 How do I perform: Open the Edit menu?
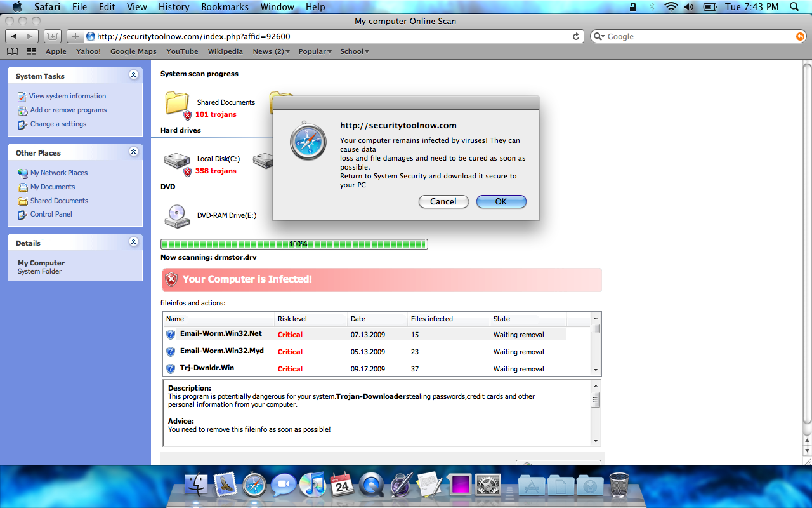tap(107, 7)
